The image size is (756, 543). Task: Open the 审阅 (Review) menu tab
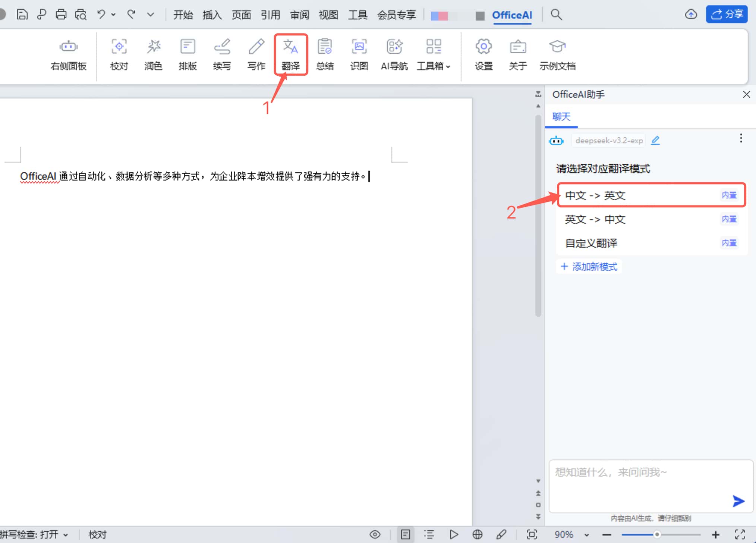(x=299, y=15)
